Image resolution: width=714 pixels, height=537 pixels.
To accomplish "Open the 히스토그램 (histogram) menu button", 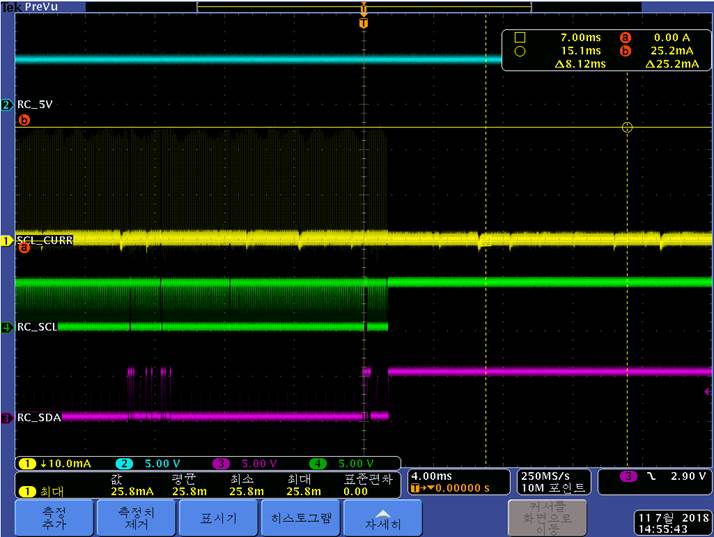I will pos(301,518).
